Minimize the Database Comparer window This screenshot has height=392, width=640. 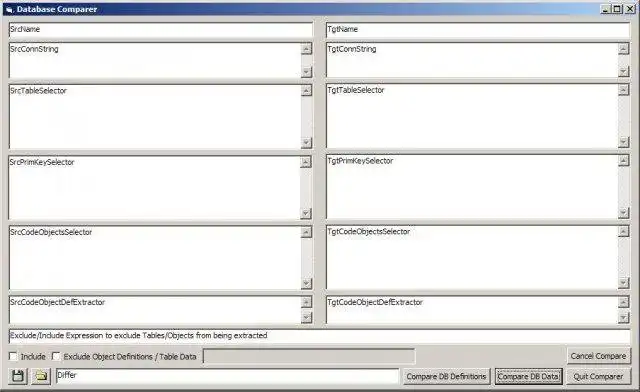606,9
